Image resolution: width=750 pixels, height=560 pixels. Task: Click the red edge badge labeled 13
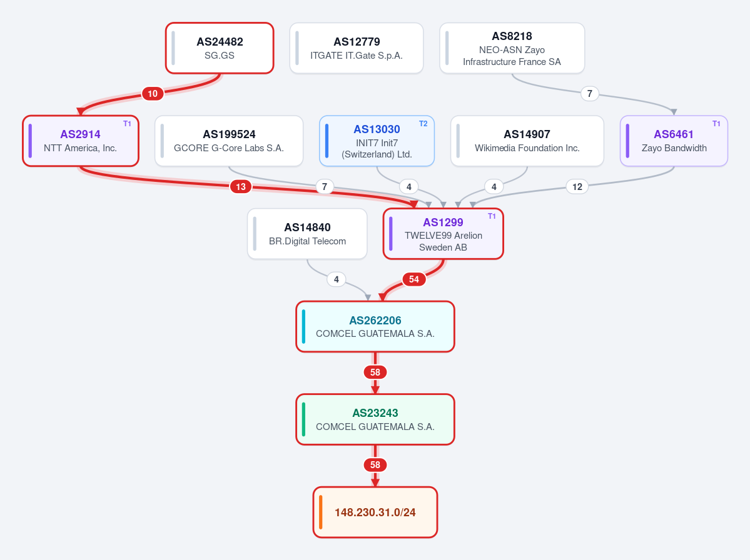click(241, 186)
